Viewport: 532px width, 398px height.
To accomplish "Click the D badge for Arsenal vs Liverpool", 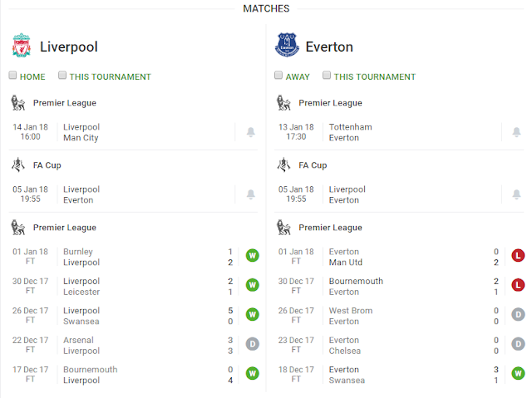I will click(253, 344).
